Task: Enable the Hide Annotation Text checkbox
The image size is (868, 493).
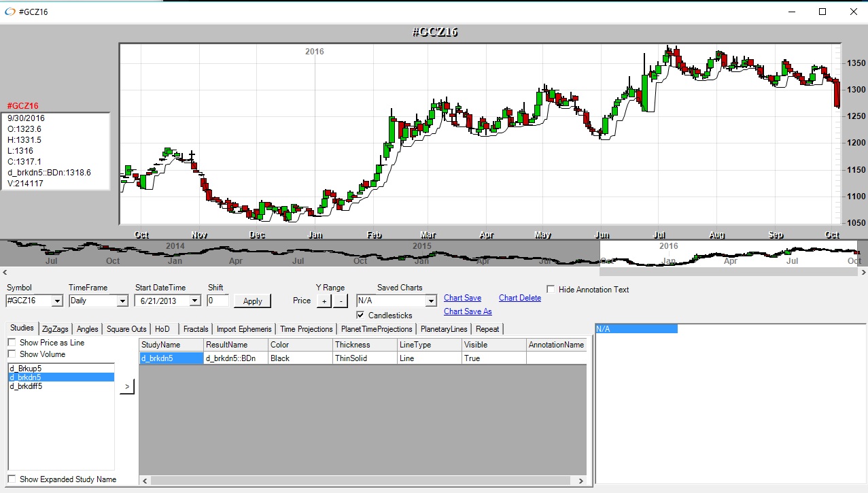Action: (551, 289)
